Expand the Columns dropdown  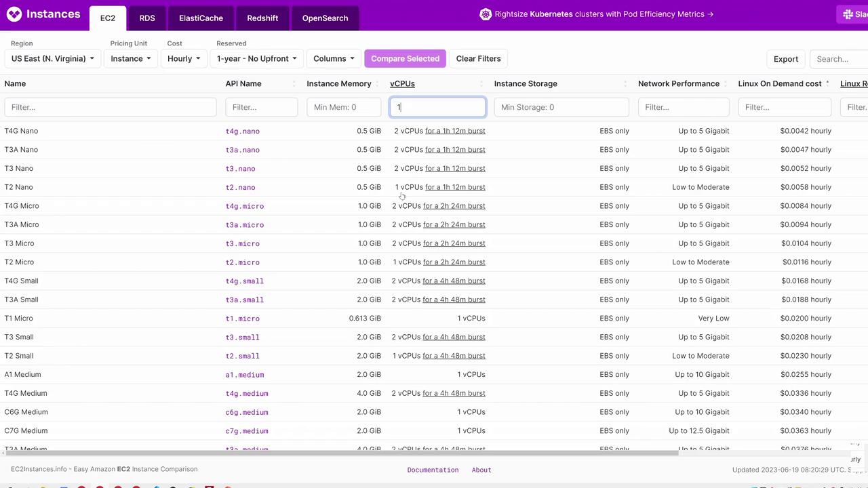tap(334, 59)
